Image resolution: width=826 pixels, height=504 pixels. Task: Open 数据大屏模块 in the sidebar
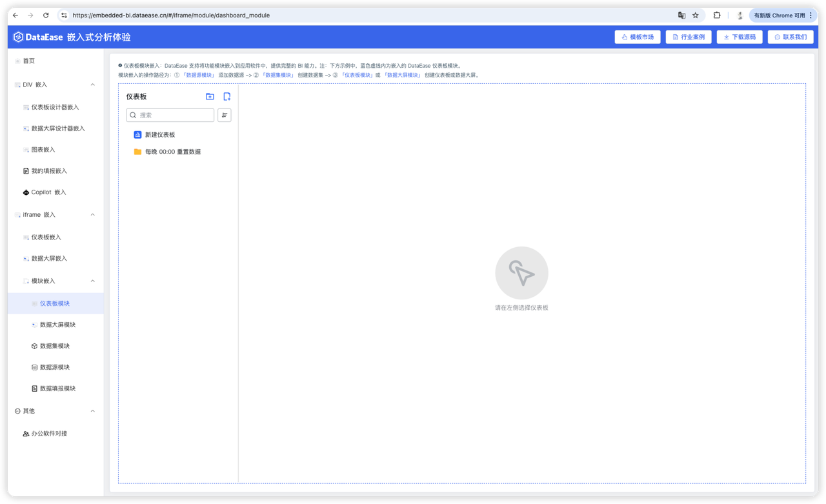57,325
